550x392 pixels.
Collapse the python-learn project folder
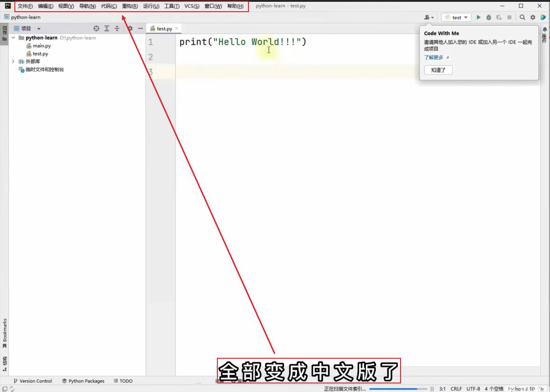coord(14,38)
